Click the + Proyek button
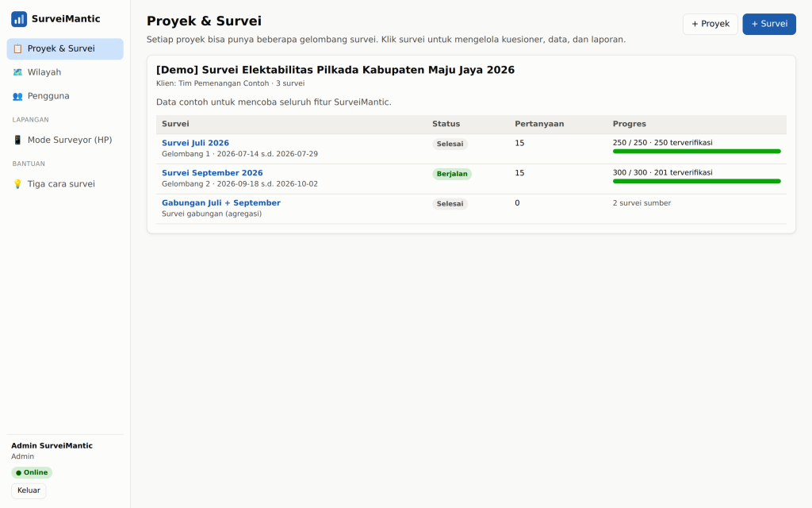 [710, 25]
